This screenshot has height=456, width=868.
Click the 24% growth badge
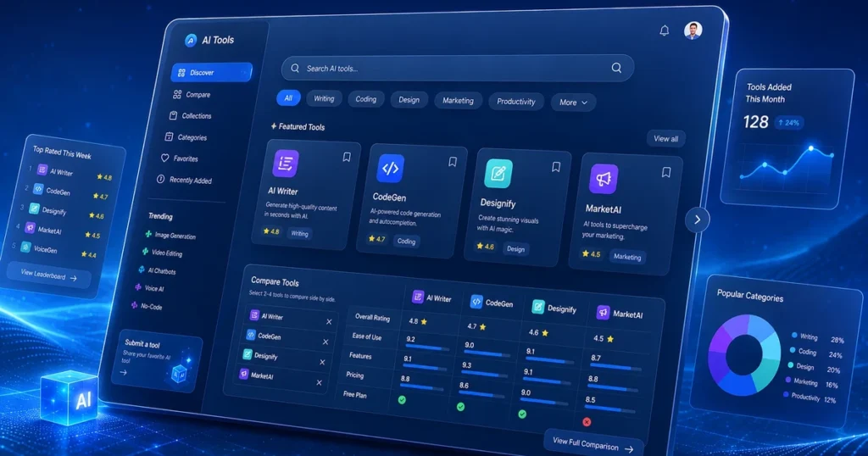pyautogui.click(x=789, y=123)
